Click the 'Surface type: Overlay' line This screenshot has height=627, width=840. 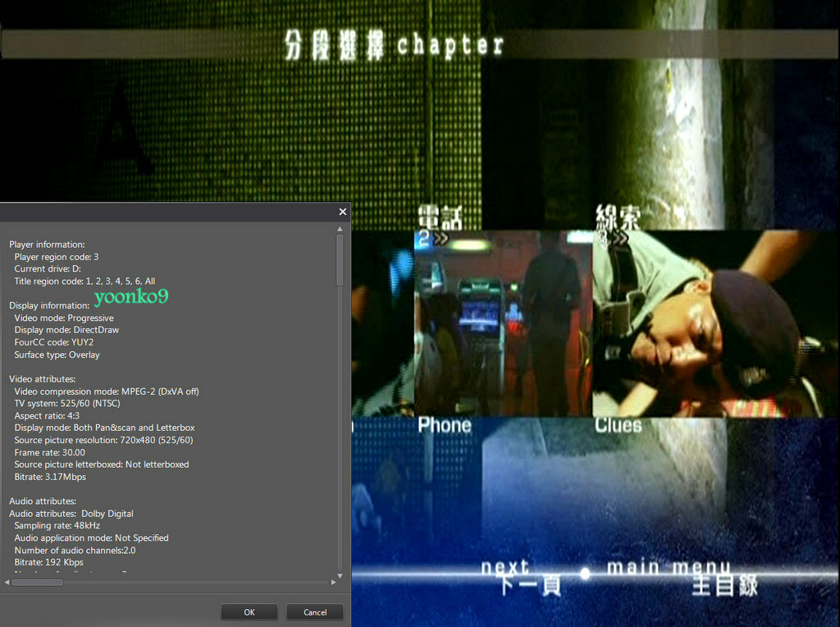pos(57,355)
